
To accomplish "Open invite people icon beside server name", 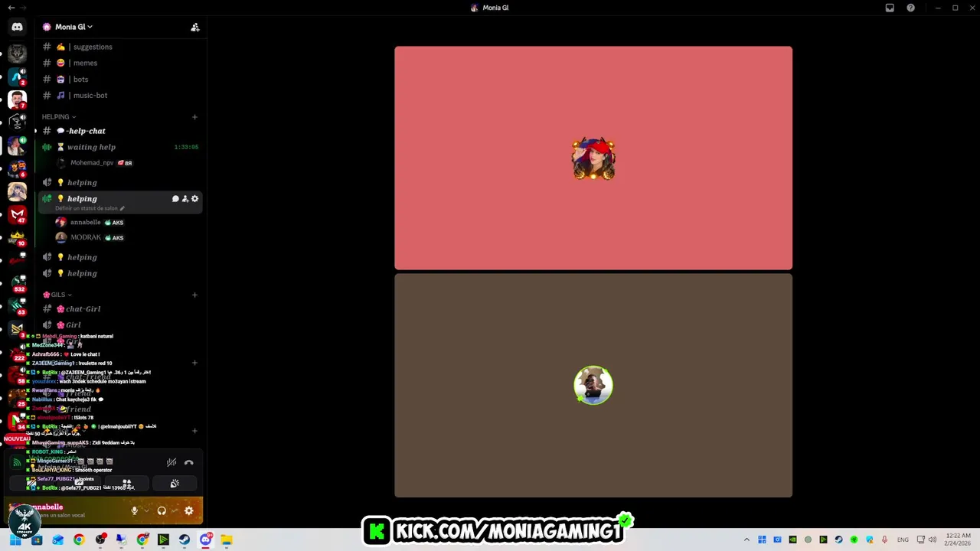I will 195,27.
